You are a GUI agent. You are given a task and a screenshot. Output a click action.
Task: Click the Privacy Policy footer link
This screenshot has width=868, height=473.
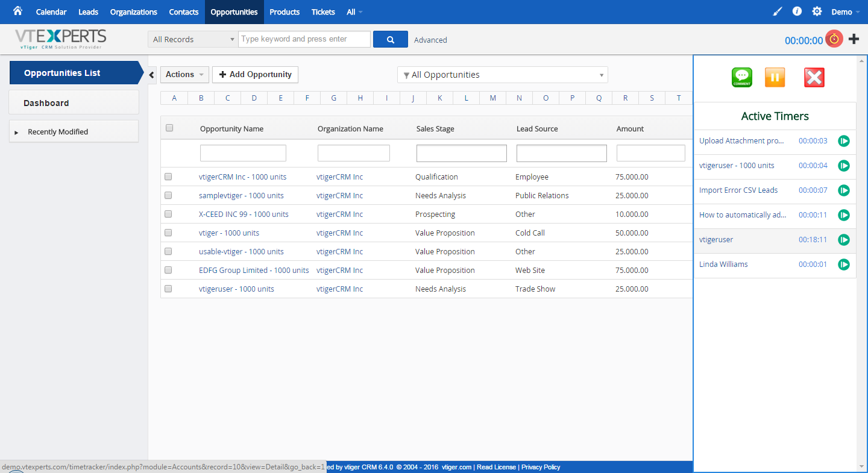coord(541,467)
